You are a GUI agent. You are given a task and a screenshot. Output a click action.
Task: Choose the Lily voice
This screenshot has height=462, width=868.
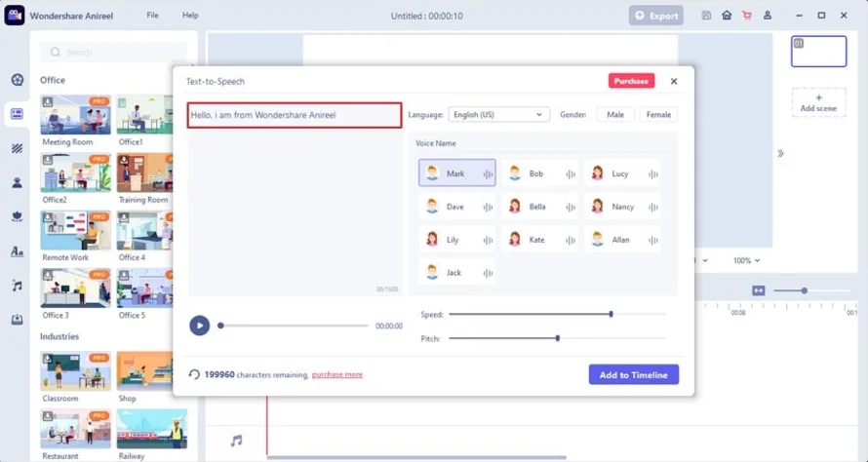[456, 240]
